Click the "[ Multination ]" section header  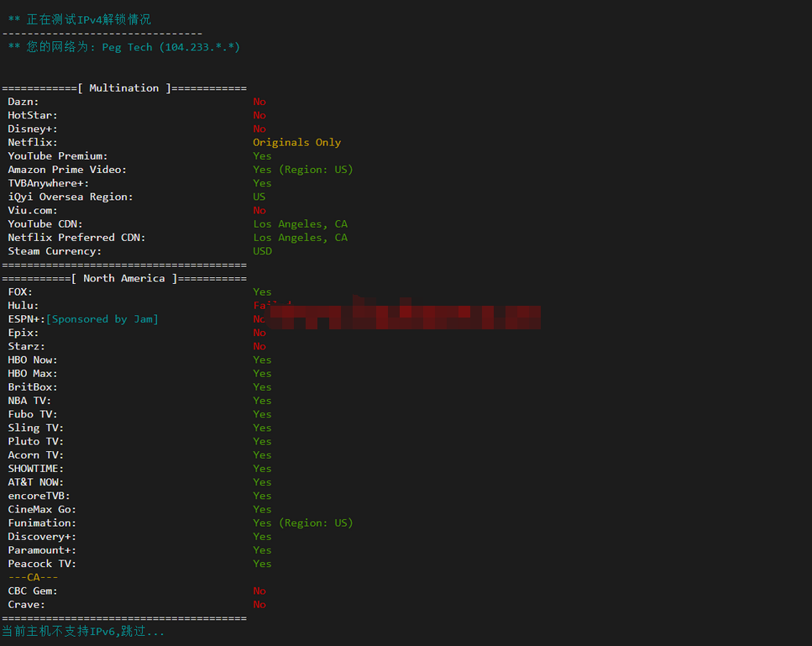pos(124,88)
